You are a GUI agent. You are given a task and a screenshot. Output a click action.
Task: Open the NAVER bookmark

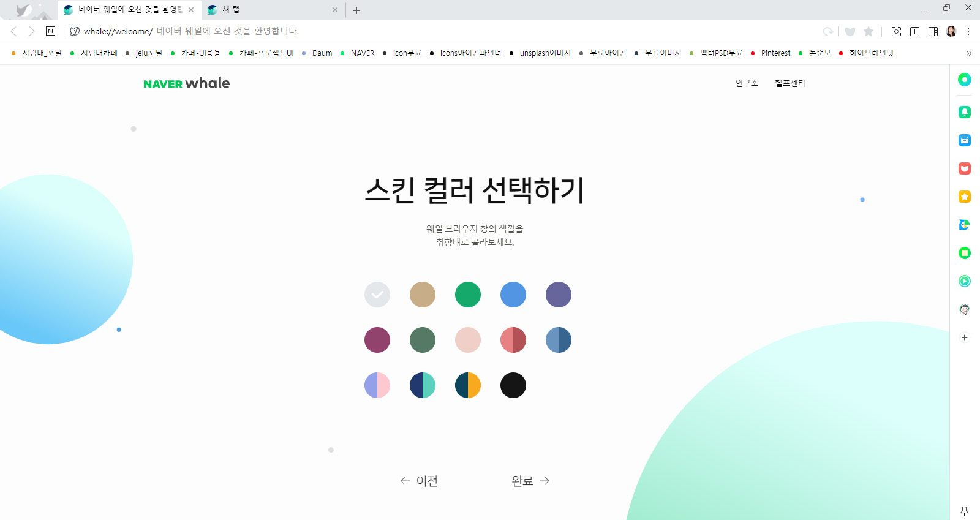(x=358, y=53)
